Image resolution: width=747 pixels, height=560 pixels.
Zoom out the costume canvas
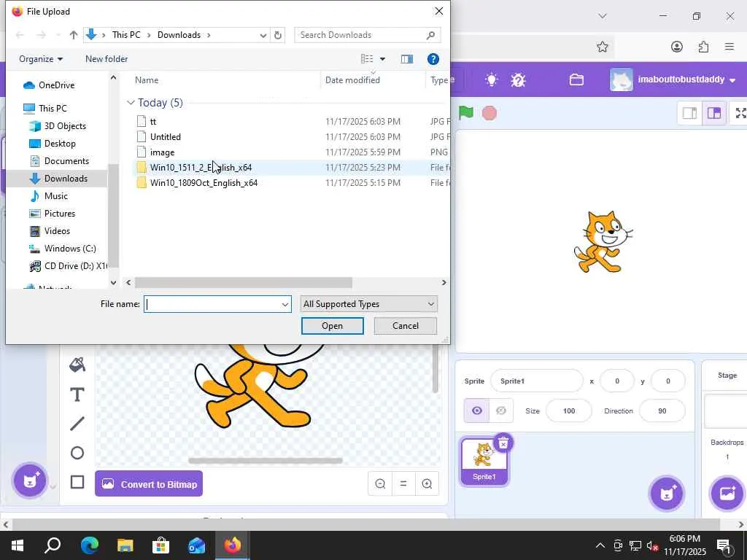click(x=380, y=484)
